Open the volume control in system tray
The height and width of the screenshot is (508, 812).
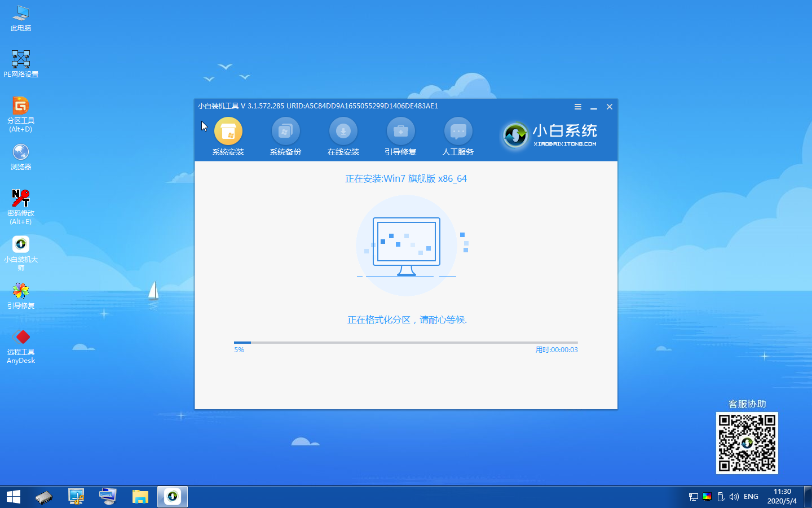(734, 497)
